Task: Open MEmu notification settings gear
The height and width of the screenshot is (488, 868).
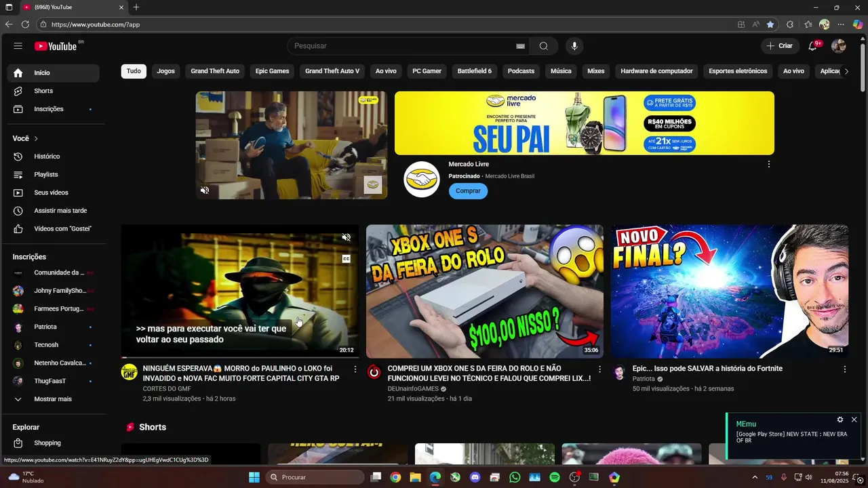Action: (840, 420)
